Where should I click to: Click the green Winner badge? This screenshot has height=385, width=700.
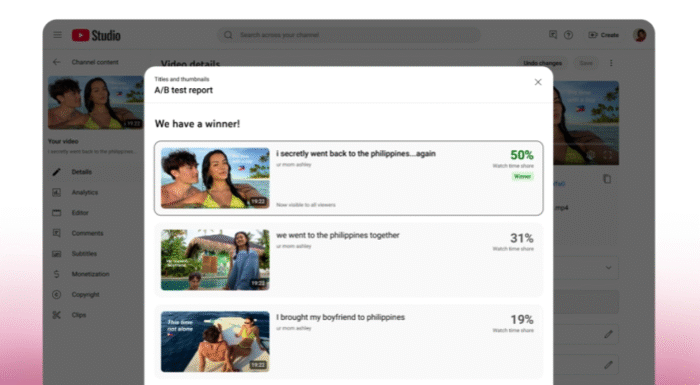pyautogui.click(x=522, y=176)
